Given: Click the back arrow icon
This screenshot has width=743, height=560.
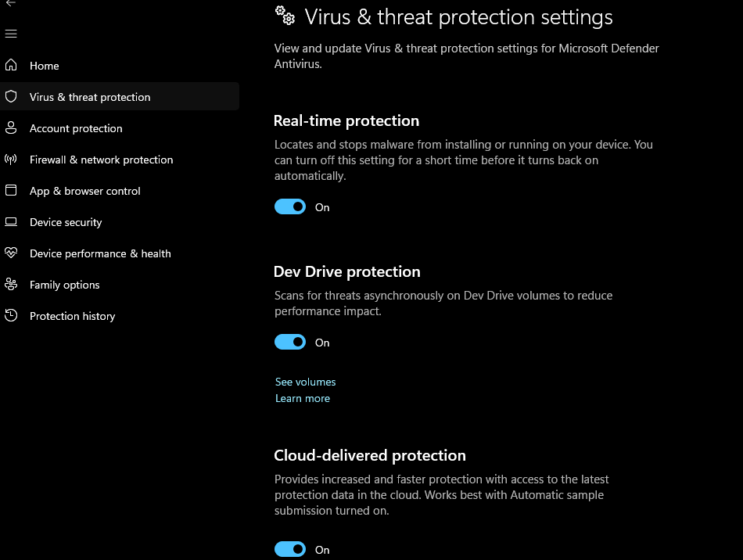Looking at the screenshot, I should coord(10,4).
